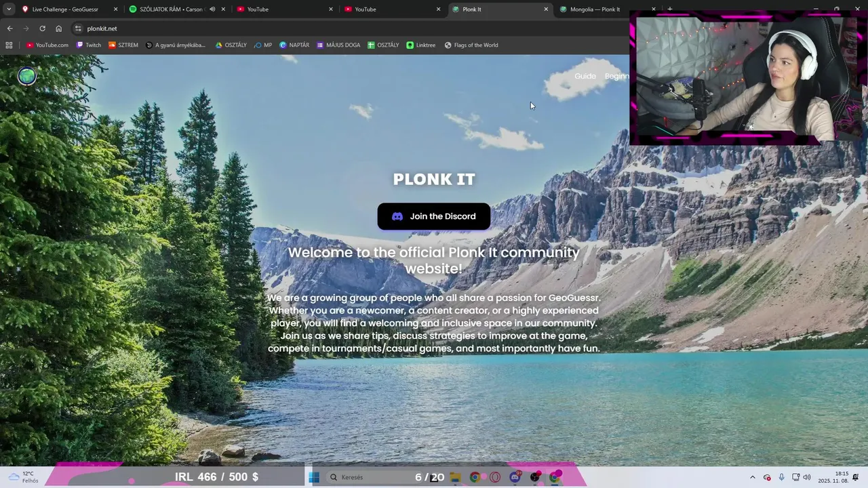This screenshot has height=488, width=868.
Task: Open the Linktree bookmark
Action: (421, 45)
